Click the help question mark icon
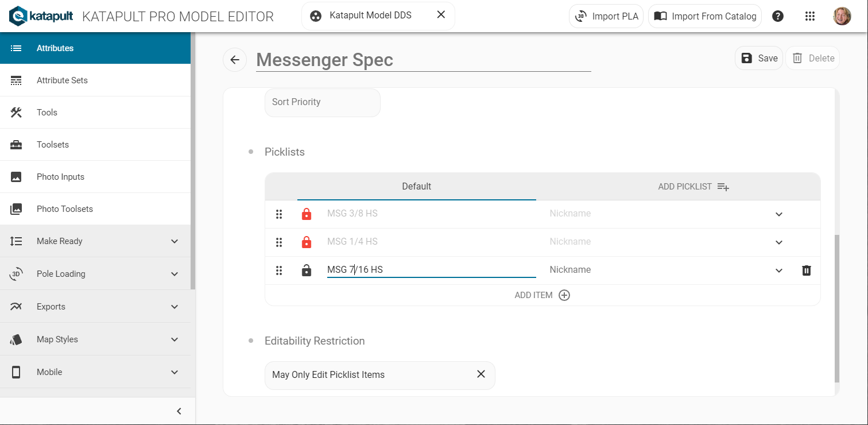The height and width of the screenshot is (425, 868). click(778, 16)
